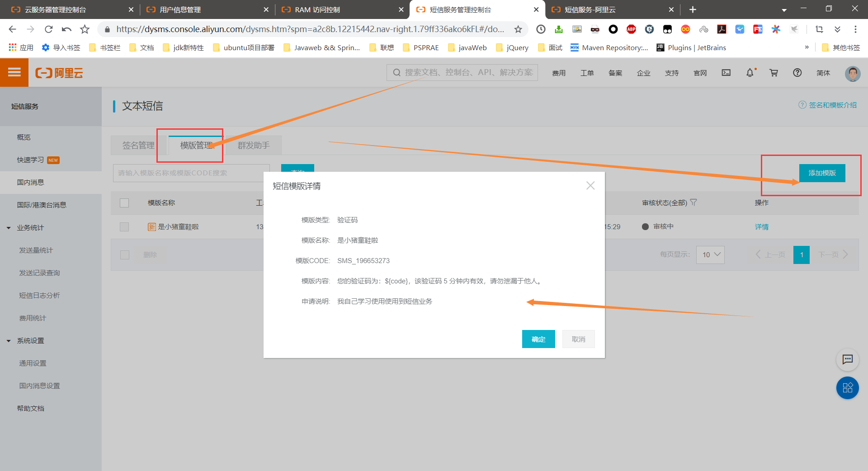Go to page 1
Image resolution: width=868 pixels, height=471 pixels.
click(x=802, y=255)
